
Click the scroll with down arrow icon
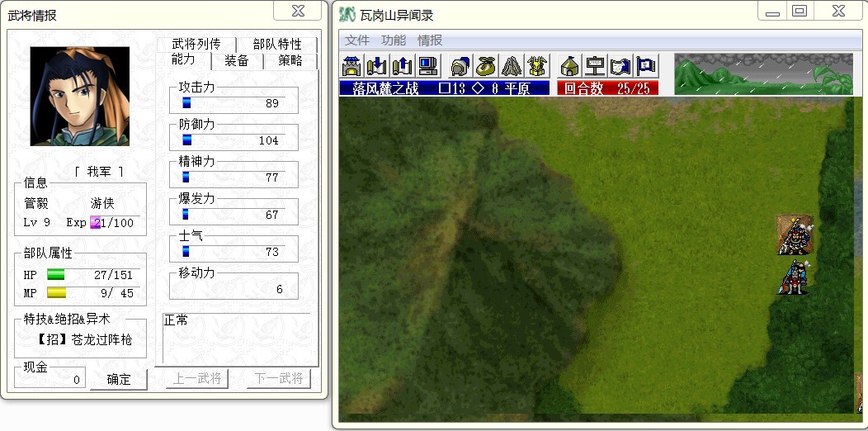(377, 66)
